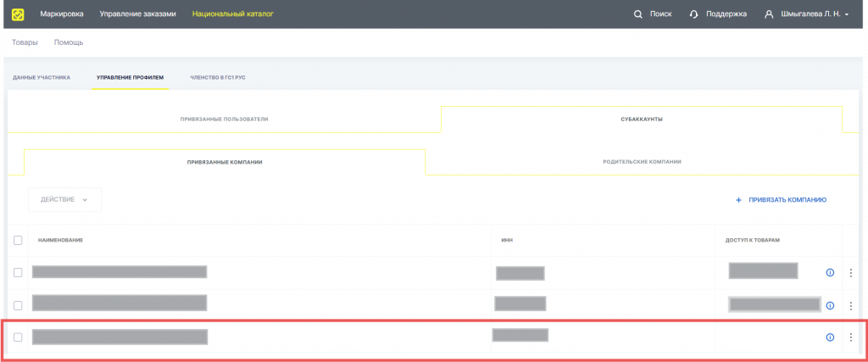Image resolution: width=868 pixels, height=362 pixels.
Task: Click the user profile avatar icon
Action: (769, 14)
